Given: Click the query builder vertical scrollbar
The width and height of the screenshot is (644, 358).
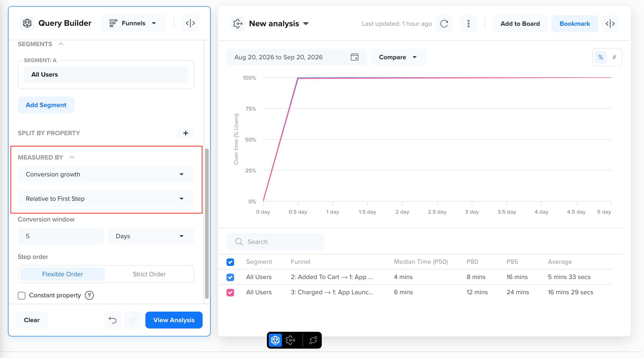Looking at the screenshot, I should pos(207,224).
